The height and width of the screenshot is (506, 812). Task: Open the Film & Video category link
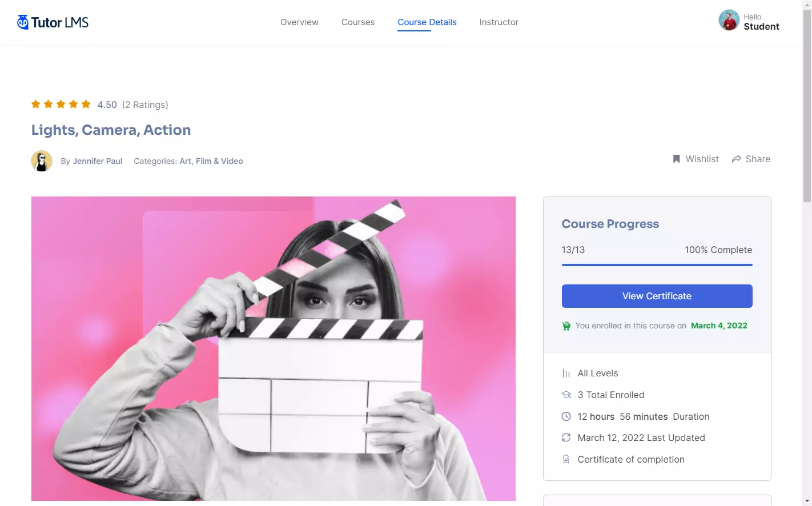tap(219, 161)
